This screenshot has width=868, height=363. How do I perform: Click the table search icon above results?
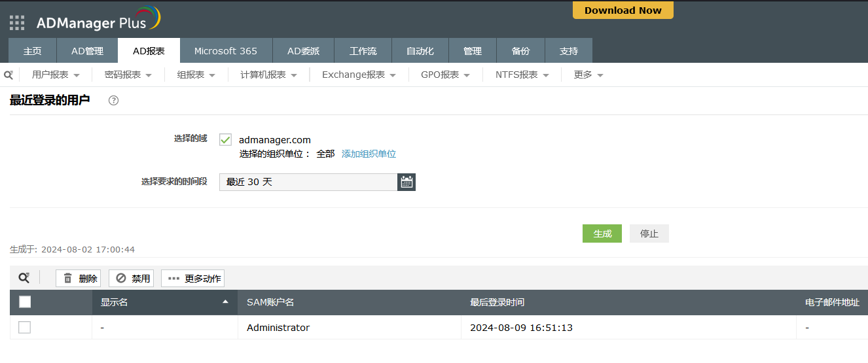[24, 278]
